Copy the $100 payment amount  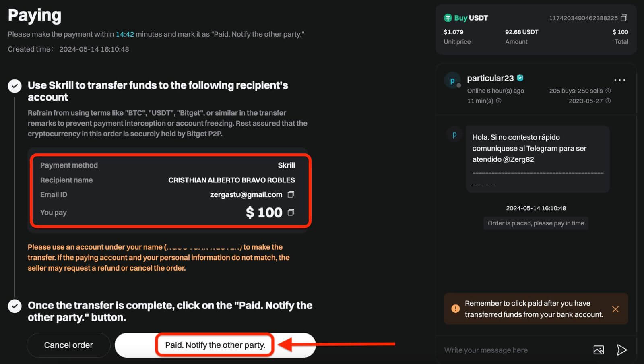click(x=291, y=212)
